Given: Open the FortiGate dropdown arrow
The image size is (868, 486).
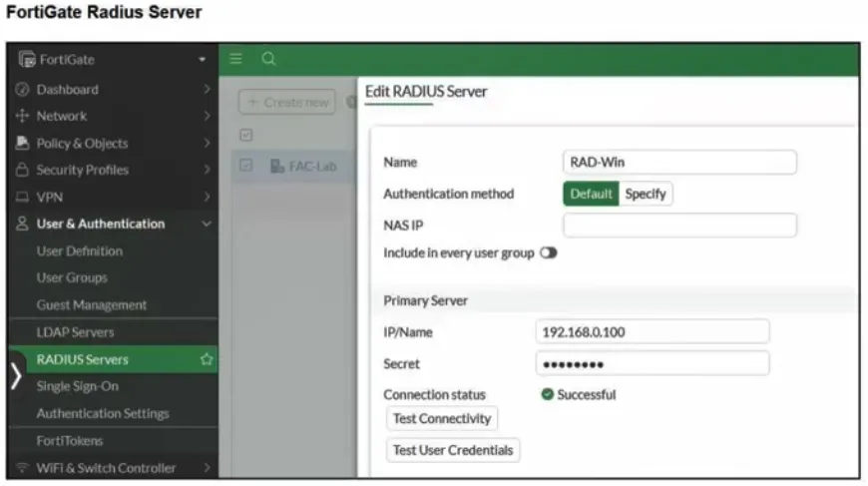Looking at the screenshot, I should coord(203,59).
